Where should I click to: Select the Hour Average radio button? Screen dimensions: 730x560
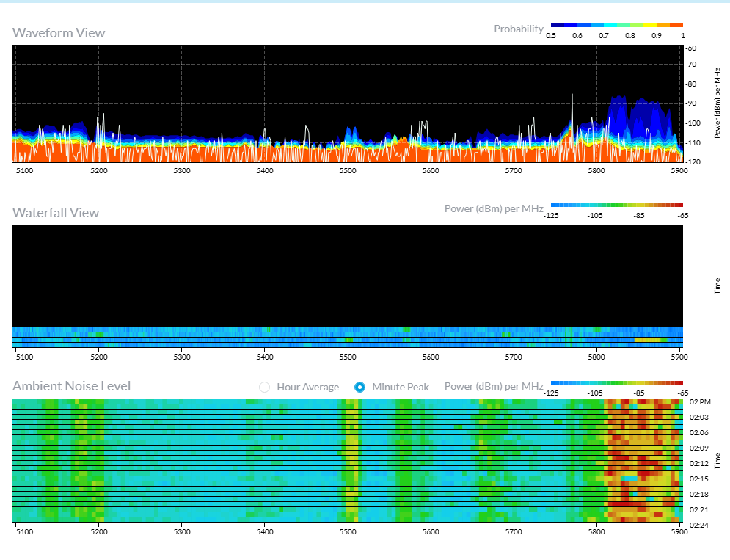[264, 387]
